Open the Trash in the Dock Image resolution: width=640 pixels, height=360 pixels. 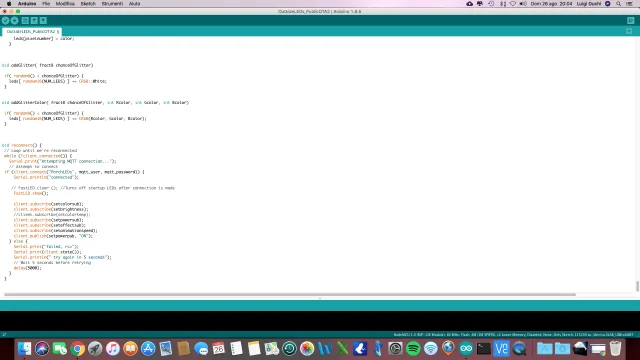point(616,349)
